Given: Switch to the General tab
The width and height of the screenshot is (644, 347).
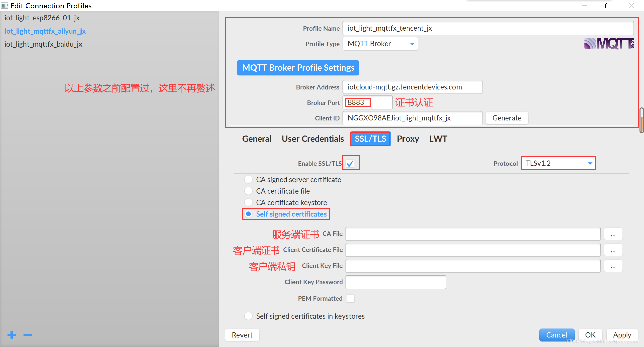Looking at the screenshot, I should click(x=257, y=139).
